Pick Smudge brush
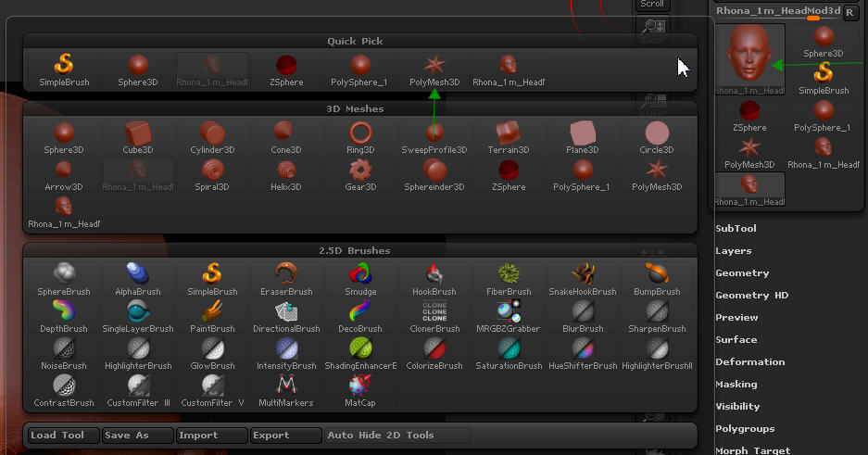 (360, 280)
